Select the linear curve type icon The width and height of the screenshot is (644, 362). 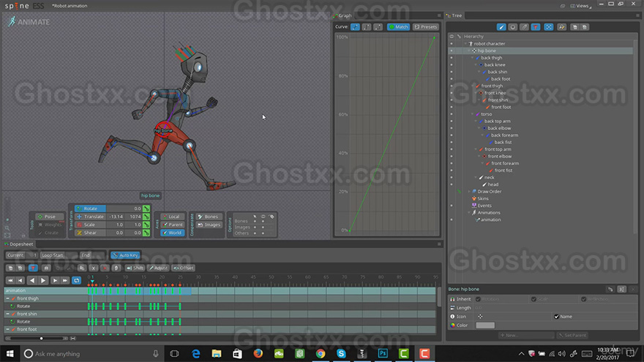tap(355, 26)
